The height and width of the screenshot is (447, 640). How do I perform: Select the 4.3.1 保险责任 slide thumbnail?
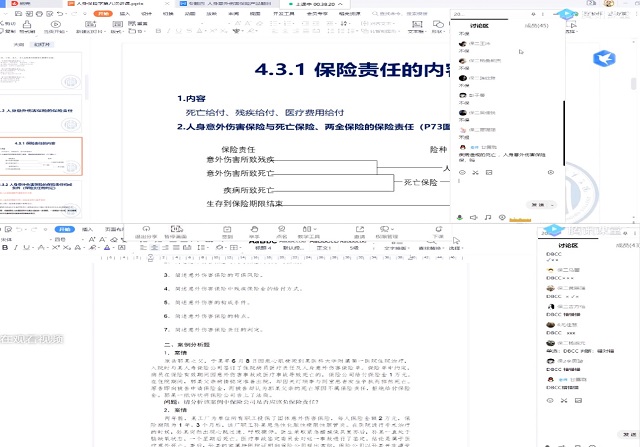(x=46, y=158)
